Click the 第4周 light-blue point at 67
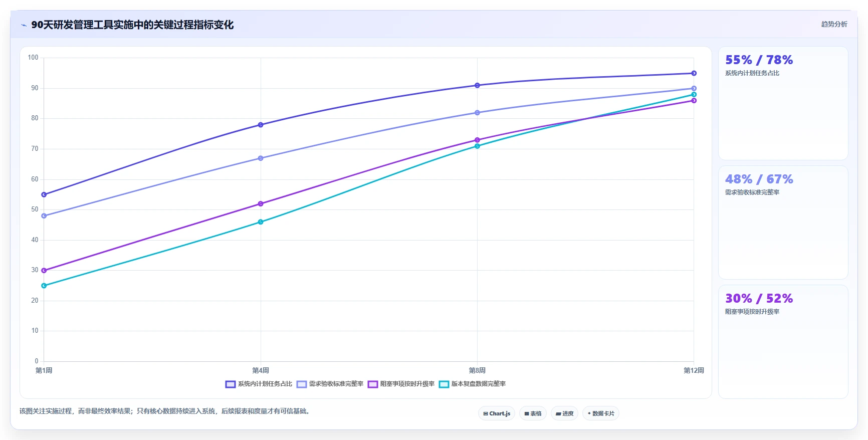 point(261,158)
